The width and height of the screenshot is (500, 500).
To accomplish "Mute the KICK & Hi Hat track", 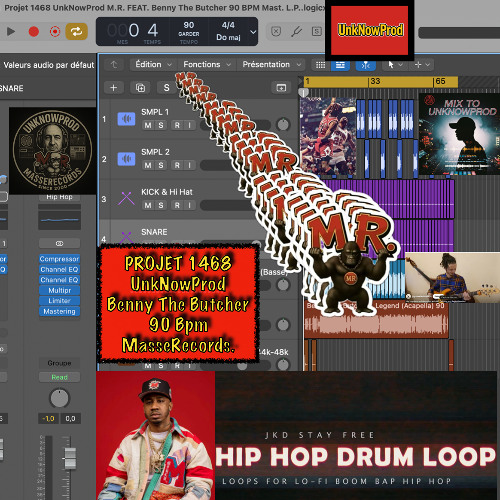I will coord(148,205).
